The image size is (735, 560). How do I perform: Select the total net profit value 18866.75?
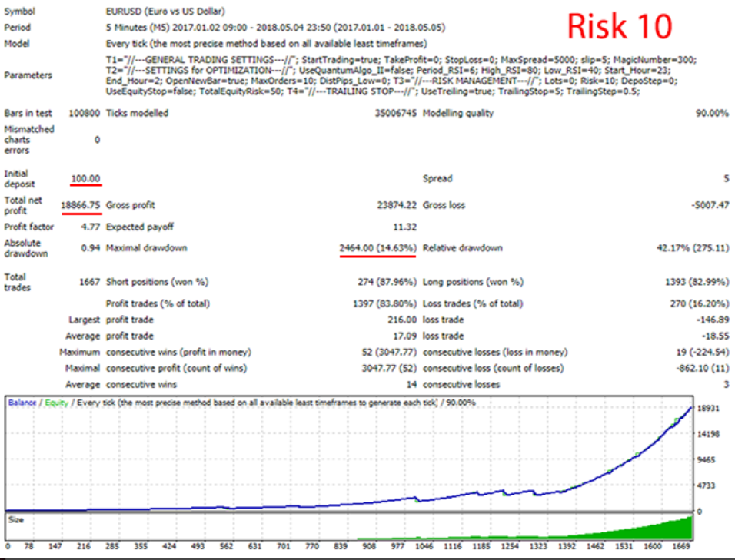click(81, 206)
